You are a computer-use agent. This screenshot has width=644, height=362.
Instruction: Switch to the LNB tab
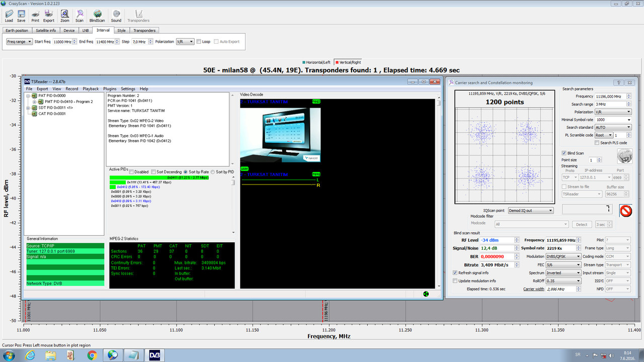tap(86, 31)
